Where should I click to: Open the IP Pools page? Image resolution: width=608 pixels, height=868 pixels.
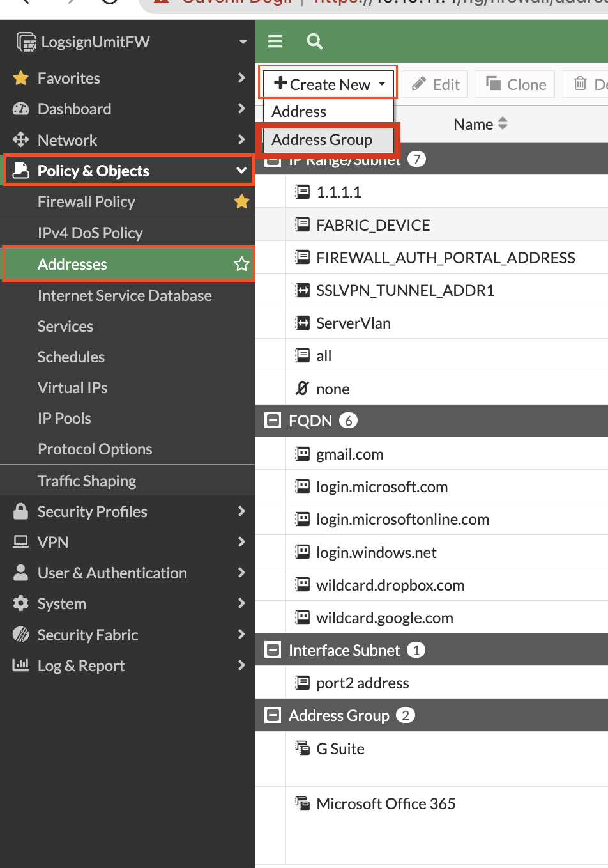(x=64, y=418)
